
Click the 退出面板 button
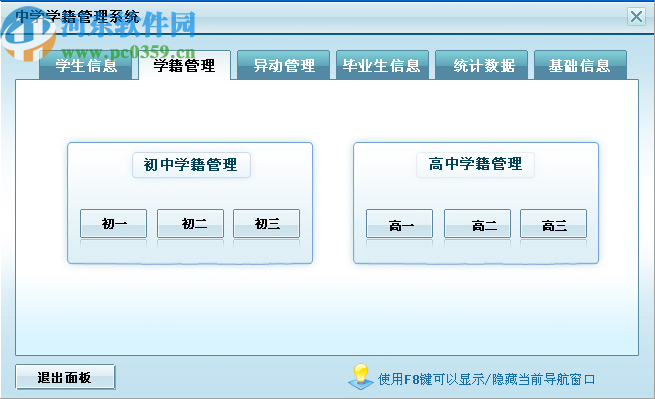pyautogui.click(x=65, y=377)
